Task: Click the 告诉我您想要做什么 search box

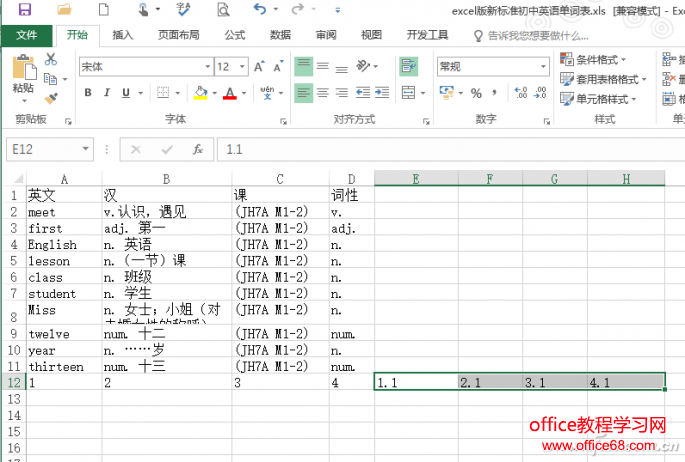Action: 532,36
